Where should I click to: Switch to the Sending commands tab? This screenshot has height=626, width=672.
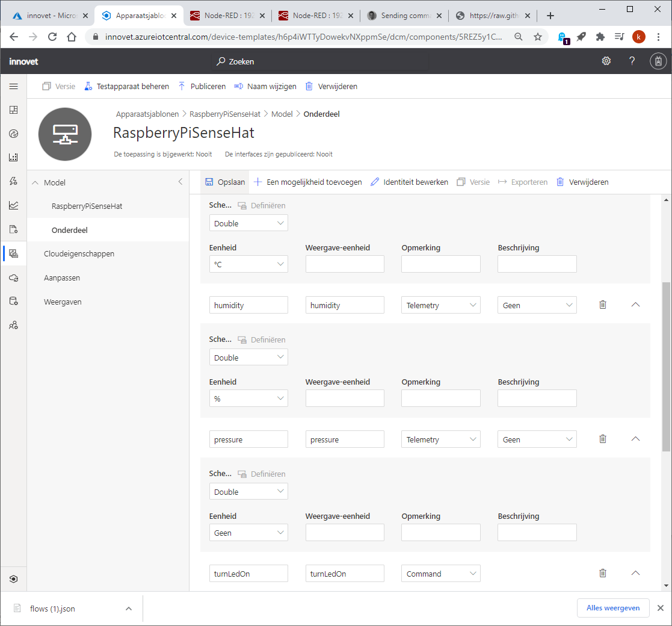(x=404, y=16)
